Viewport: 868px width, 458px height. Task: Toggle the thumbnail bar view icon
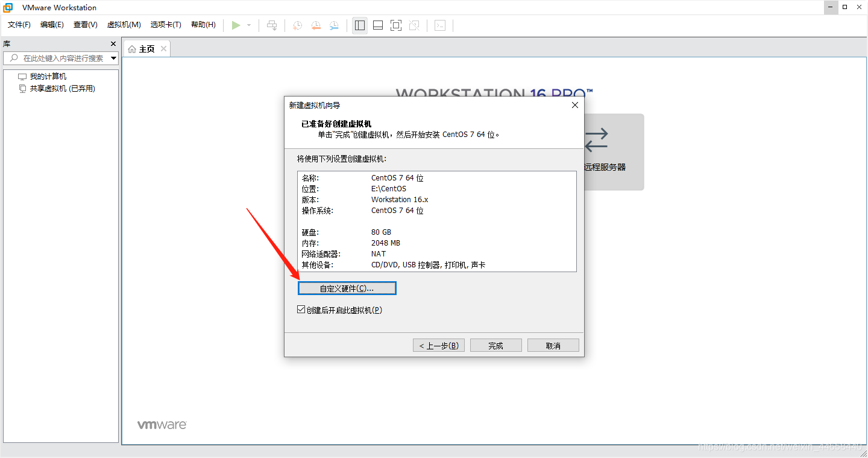378,25
